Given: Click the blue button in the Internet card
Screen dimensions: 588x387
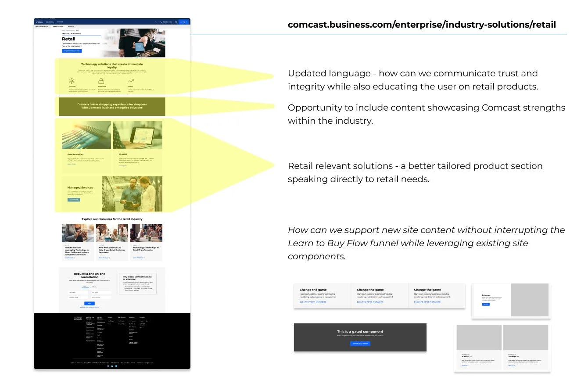Looking at the screenshot, I should click(486, 304).
